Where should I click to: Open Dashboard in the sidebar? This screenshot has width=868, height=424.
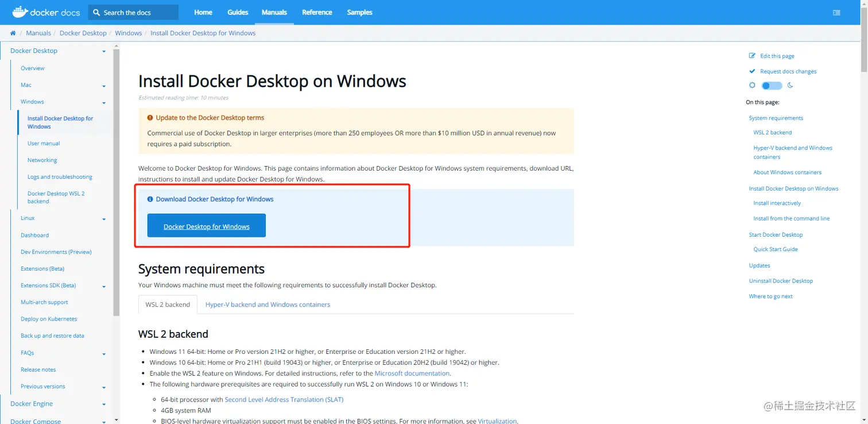(x=34, y=236)
